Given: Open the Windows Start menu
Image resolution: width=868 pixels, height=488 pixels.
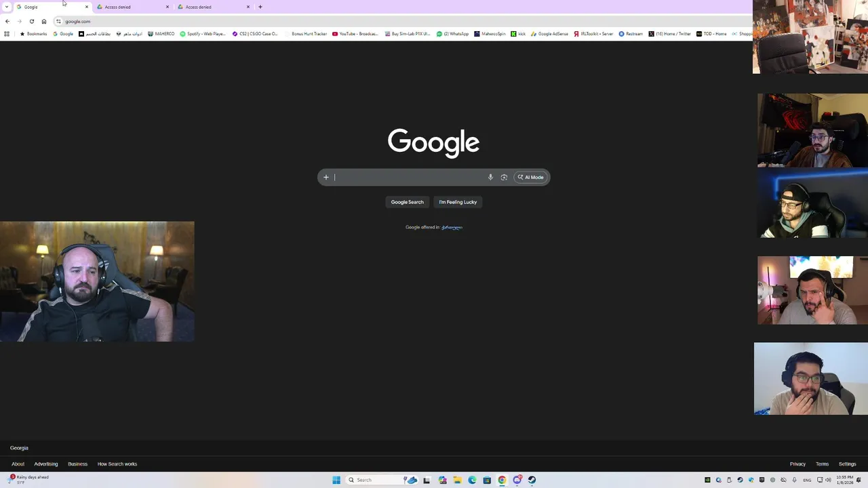Looking at the screenshot, I should [x=336, y=480].
